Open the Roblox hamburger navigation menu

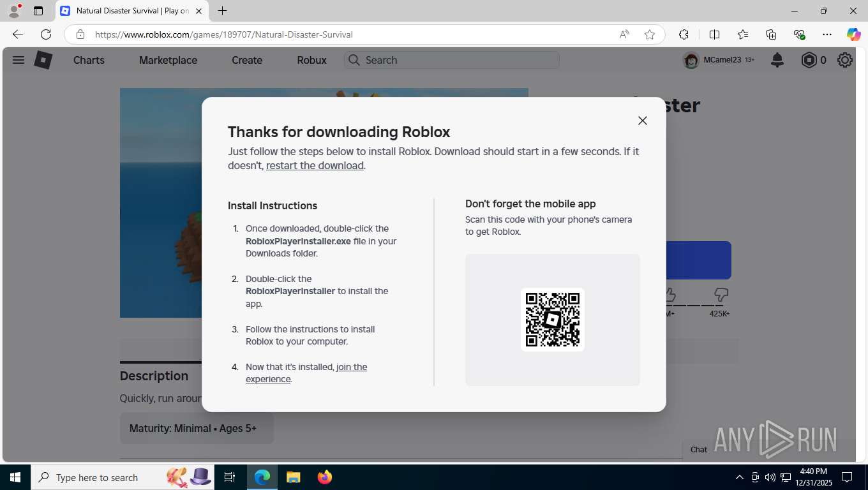[19, 60]
